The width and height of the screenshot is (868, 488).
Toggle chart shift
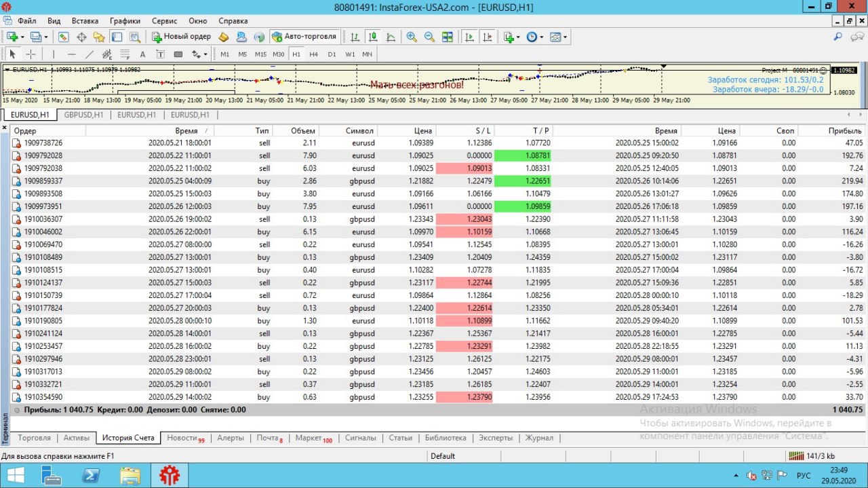(486, 37)
